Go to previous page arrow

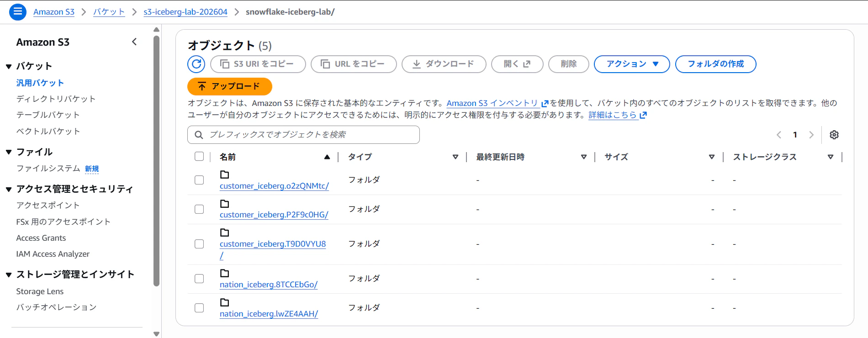pos(779,135)
